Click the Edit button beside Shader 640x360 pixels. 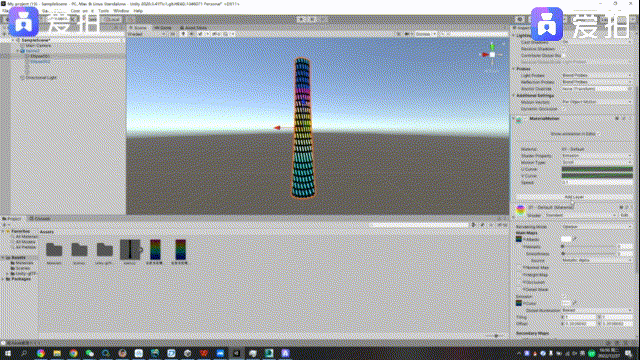pos(624,215)
